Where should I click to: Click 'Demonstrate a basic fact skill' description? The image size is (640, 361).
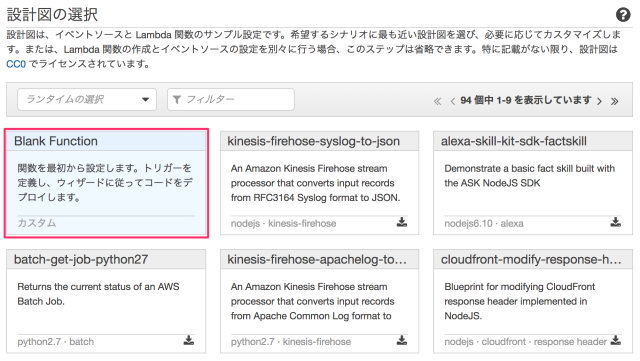click(529, 176)
